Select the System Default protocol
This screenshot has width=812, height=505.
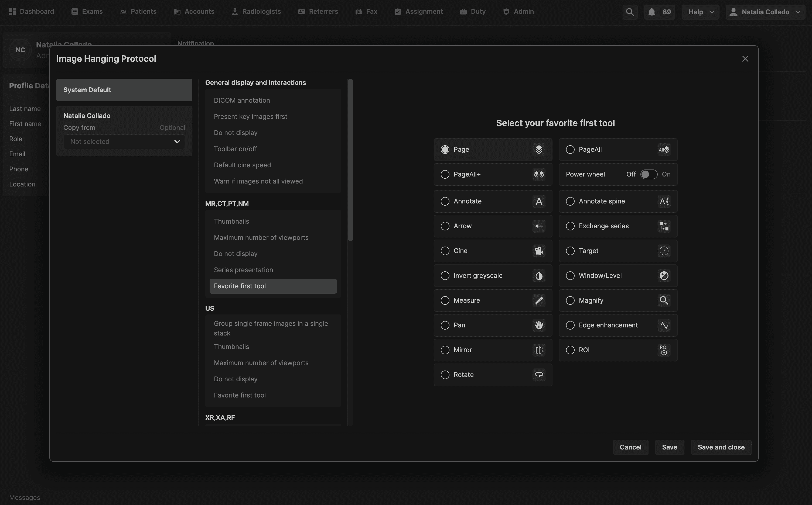tap(124, 90)
